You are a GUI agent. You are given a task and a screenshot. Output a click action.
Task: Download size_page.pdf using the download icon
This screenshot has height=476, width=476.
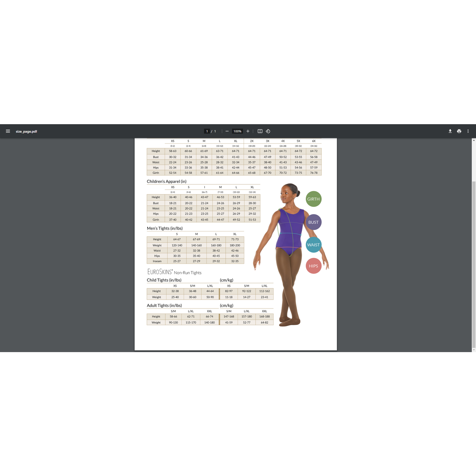point(450,131)
